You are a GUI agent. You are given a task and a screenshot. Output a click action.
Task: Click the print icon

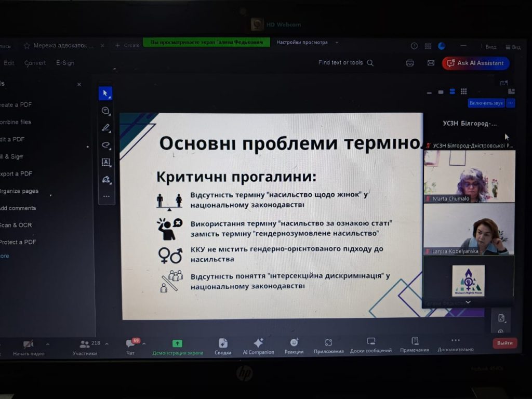click(x=410, y=63)
